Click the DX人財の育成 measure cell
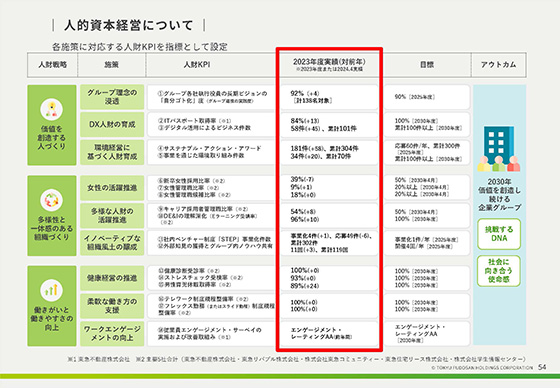This screenshot has height=388, width=560. coord(112,125)
